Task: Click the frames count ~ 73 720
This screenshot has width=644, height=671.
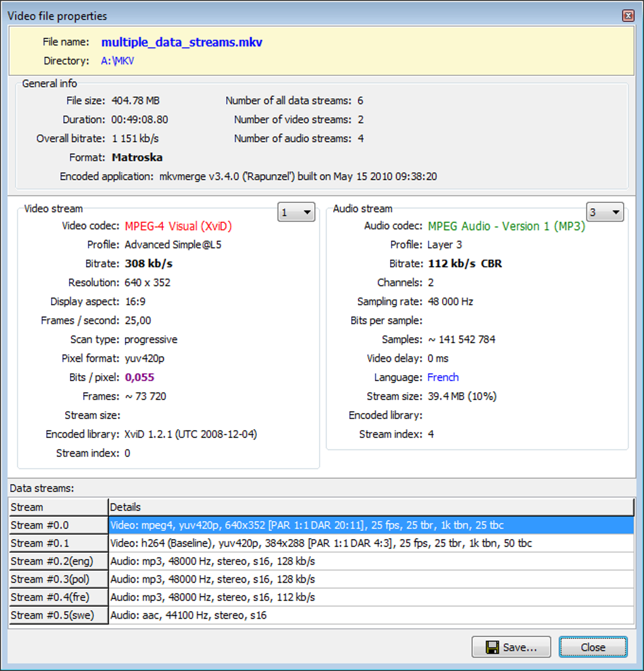Action: [x=145, y=396]
